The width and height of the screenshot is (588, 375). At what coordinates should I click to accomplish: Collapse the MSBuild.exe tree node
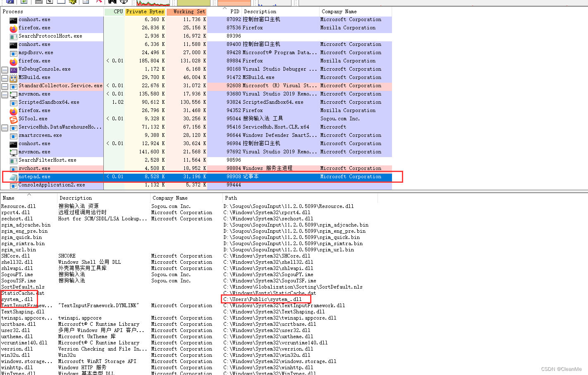(x=5, y=78)
